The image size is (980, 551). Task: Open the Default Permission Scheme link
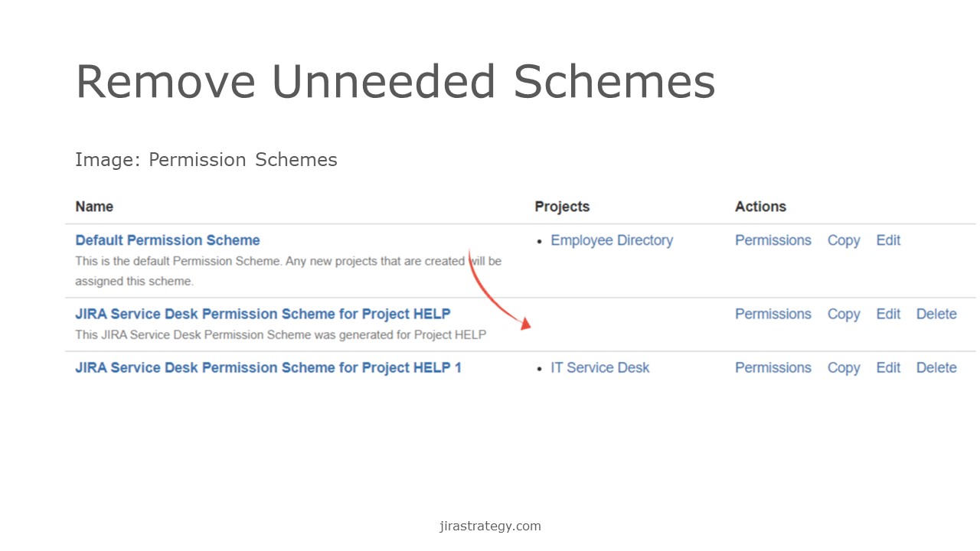(168, 240)
